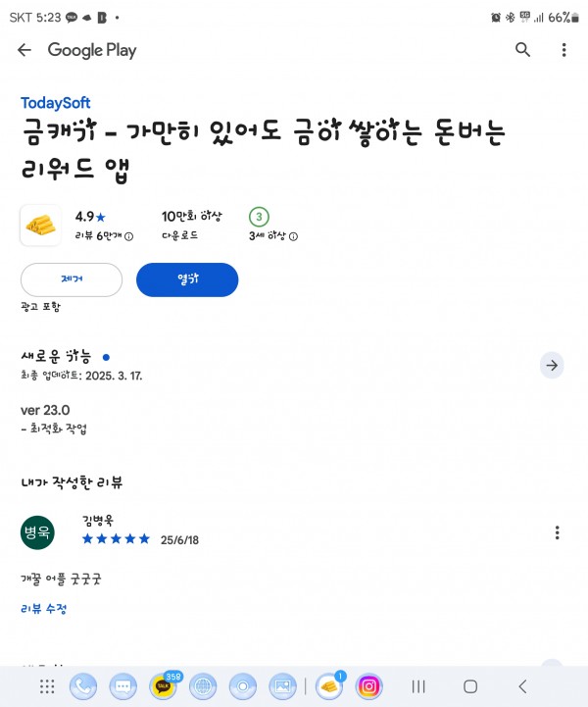The image size is (588, 707).
Task: Click the TodaySoft developer link
Action: (x=56, y=103)
